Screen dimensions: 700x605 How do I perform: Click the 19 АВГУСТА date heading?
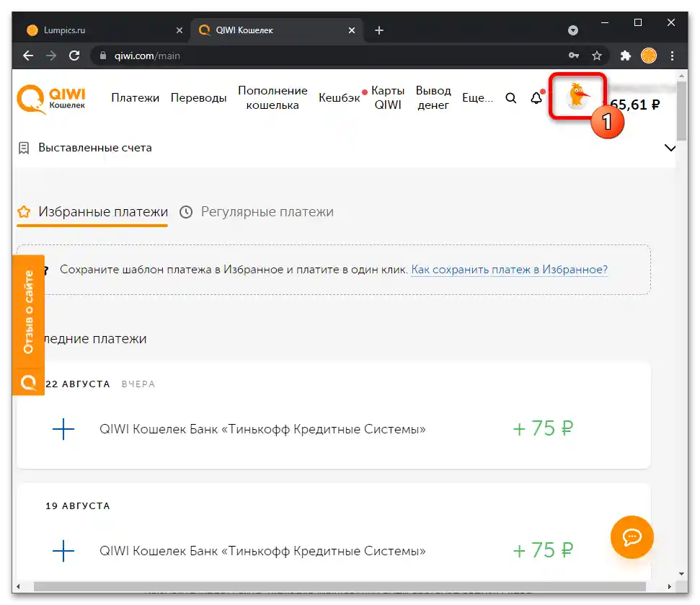(78, 506)
